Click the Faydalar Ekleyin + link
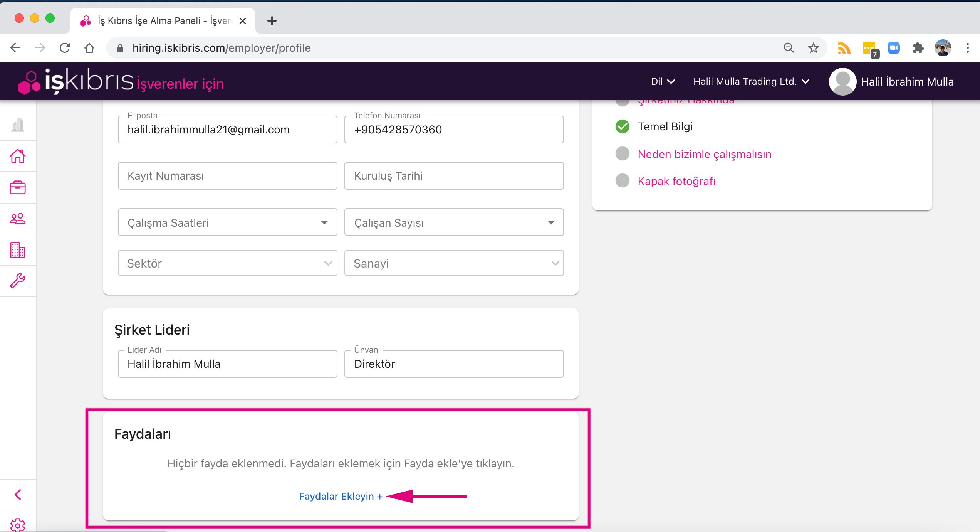980x532 pixels. (x=341, y=496)
